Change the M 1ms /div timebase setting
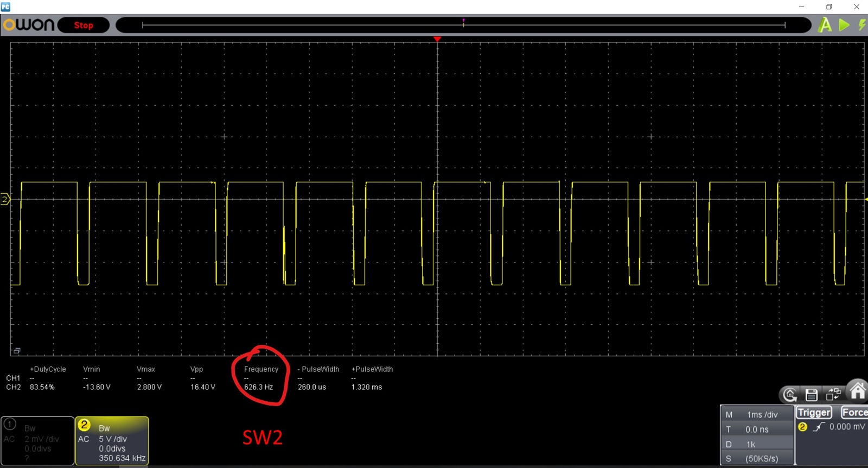 (x=757, y=414)
